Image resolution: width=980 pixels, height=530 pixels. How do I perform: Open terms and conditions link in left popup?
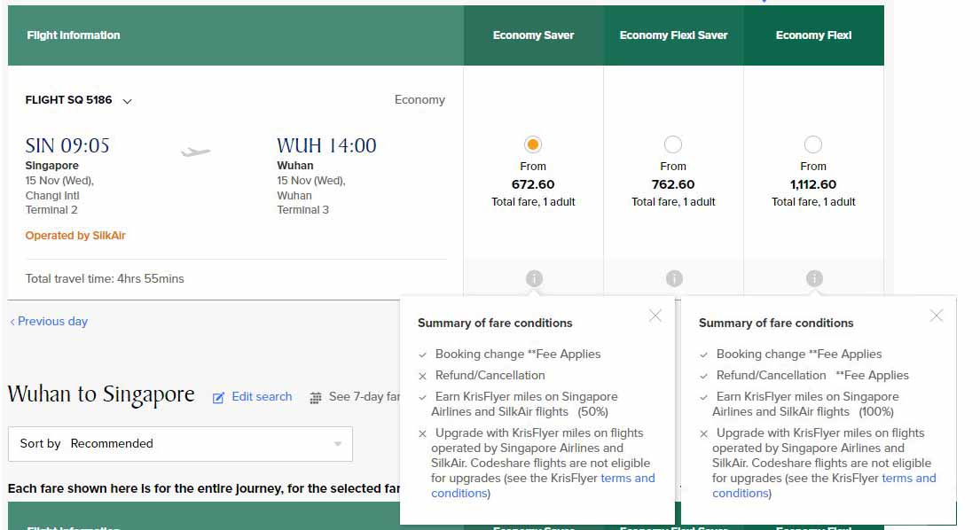click(627, 479)
